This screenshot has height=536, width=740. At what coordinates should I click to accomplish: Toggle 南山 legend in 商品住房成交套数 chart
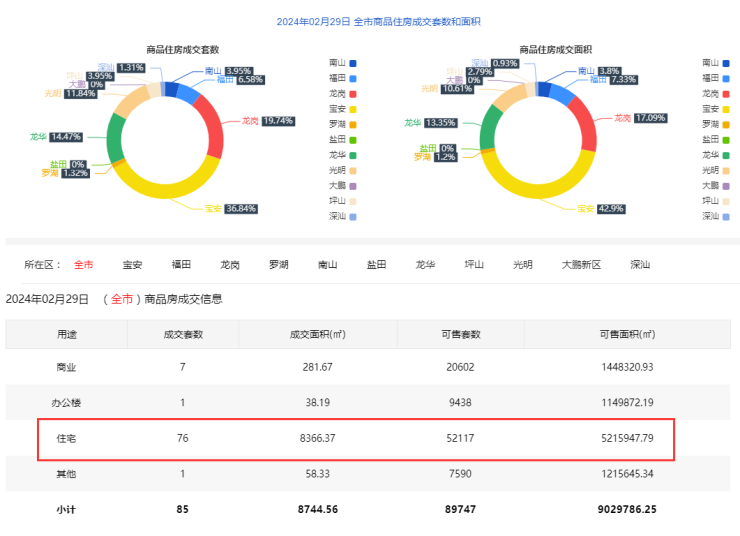pyautogui.click(x=342, y=63)
